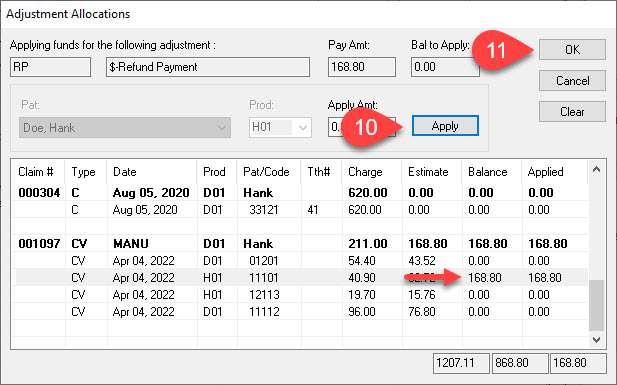Image resolution: width=617 pixels, height=385 pixels.
Task: Click charge value 96.00
Action: tap(362, 311)
